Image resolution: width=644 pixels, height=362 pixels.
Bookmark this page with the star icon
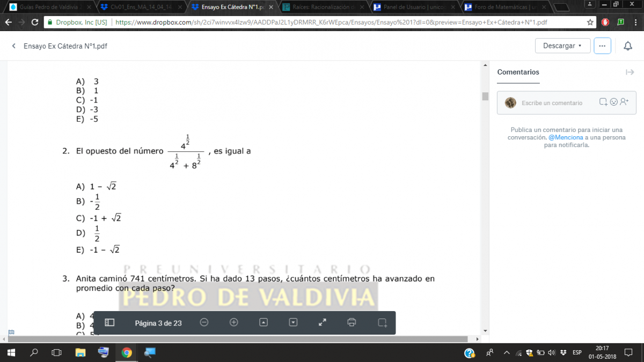pyautogui.click(x=590, y=23)
